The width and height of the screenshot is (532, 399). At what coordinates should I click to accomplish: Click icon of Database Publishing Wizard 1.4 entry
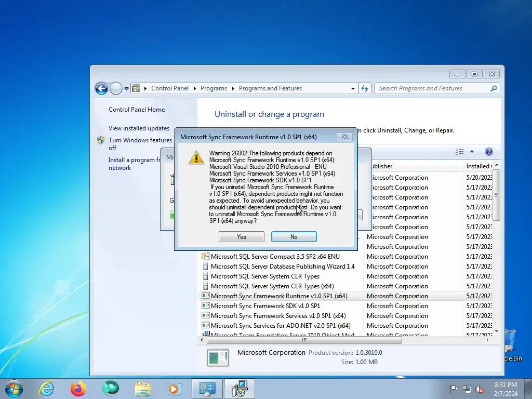pyautogui.click(x=205, y=267)
